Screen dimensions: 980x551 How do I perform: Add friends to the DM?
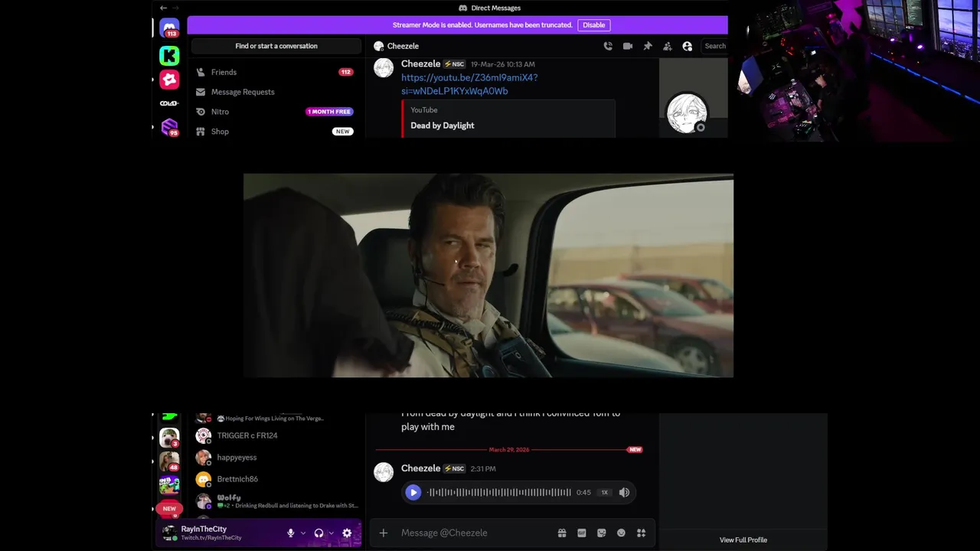(x=668, y=46)
